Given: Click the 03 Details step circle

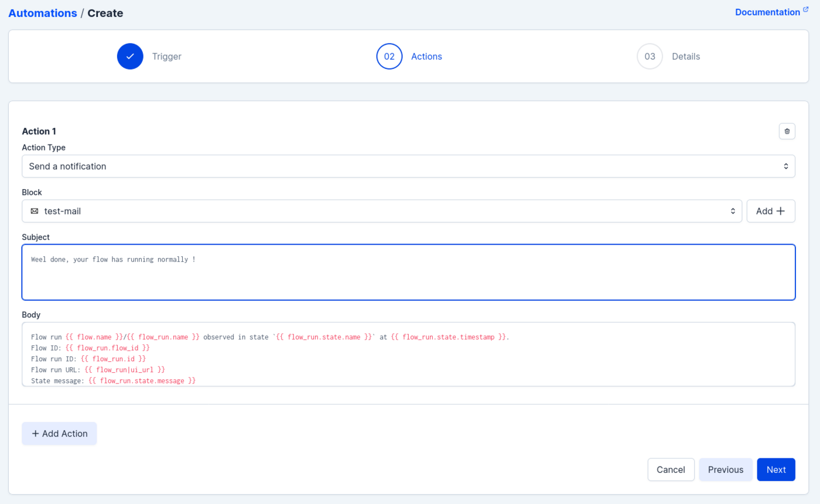Looking at the screenshot, I should click(x=650, y=57).
